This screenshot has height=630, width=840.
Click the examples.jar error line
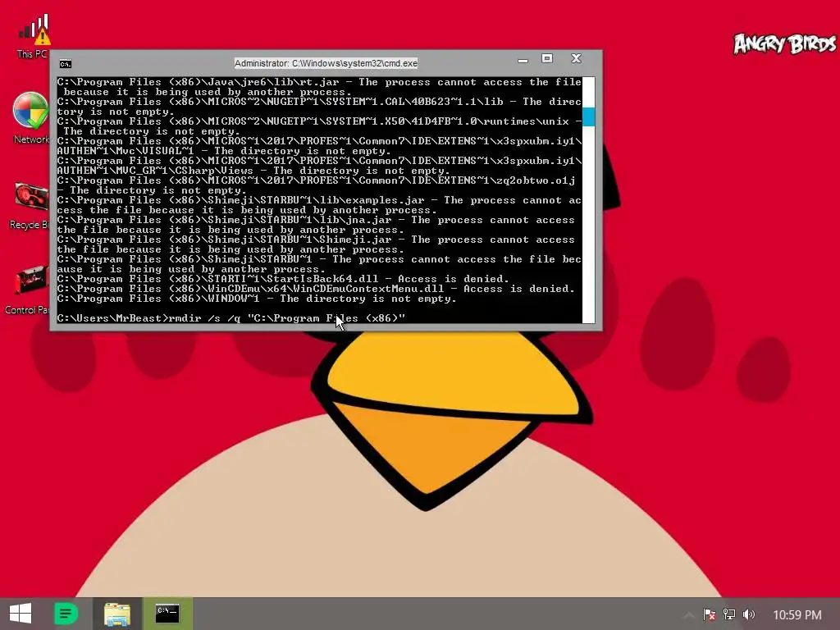tap(319, 205)
